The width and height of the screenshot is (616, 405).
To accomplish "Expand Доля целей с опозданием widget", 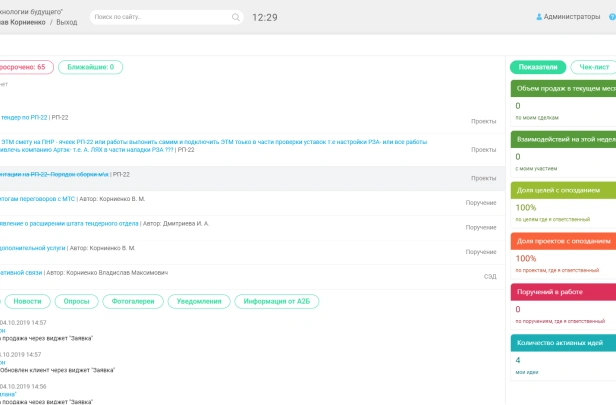I will 564,188.
